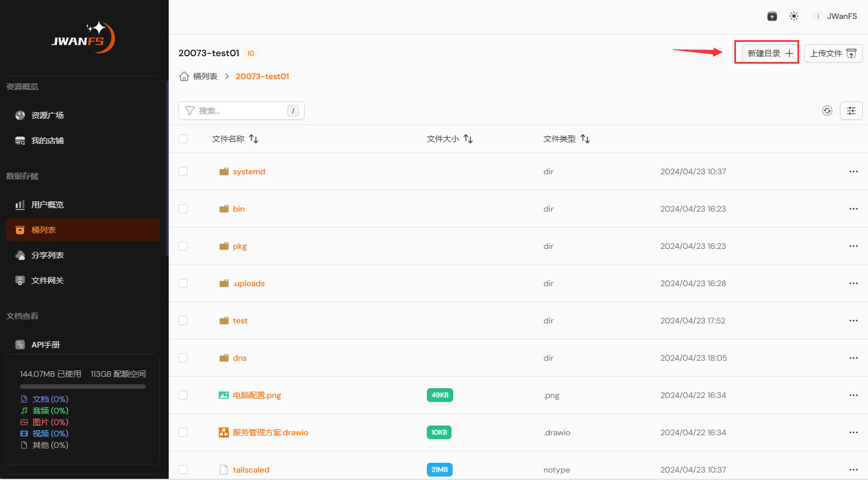The image size is (868, 480).
Task: Select 桶列表 in sidebar
Action: click(x=83, y=230)
